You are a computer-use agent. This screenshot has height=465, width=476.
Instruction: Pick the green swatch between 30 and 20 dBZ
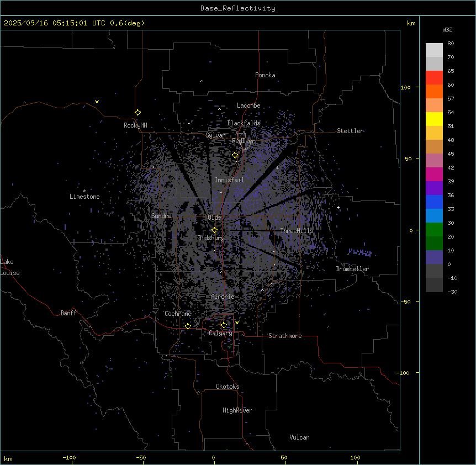click(434, 230)
